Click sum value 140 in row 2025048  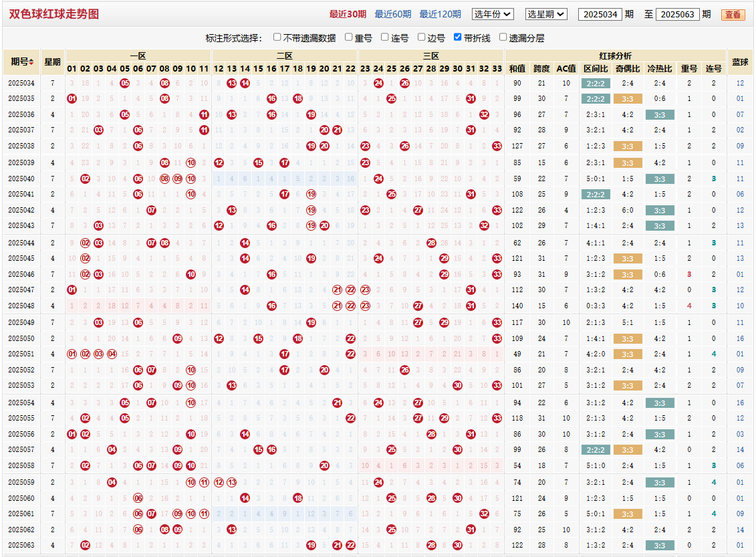click(517, 306)
